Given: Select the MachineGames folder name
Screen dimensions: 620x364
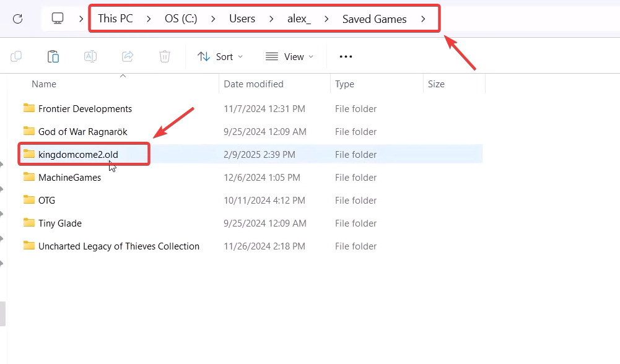Looking at the screenshot, I should point(69,178).
